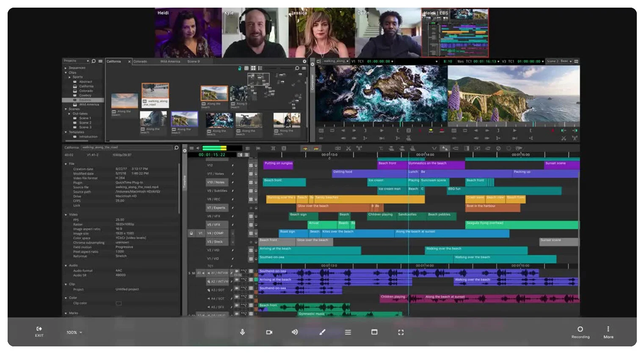Open the 100% zoom dropdown
644x354 pixels.
tap(74, 332)
